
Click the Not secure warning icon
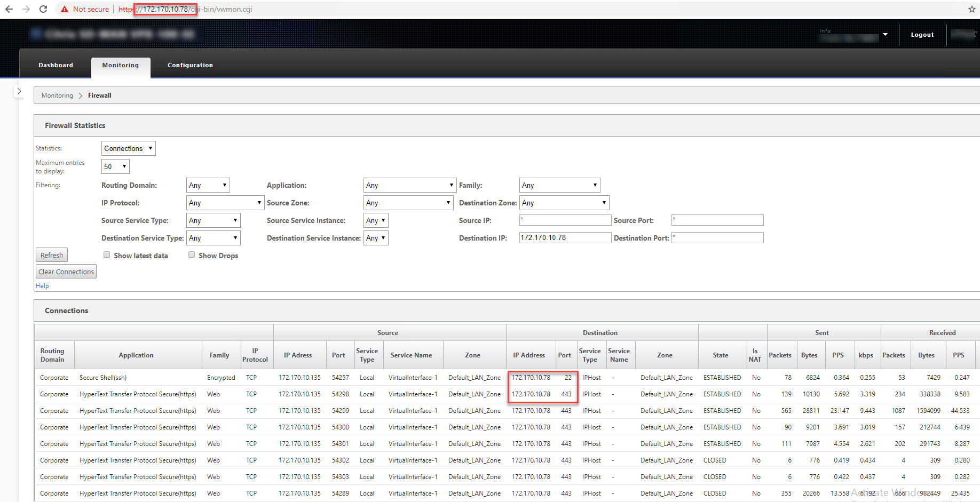click(x=65, y=9)
